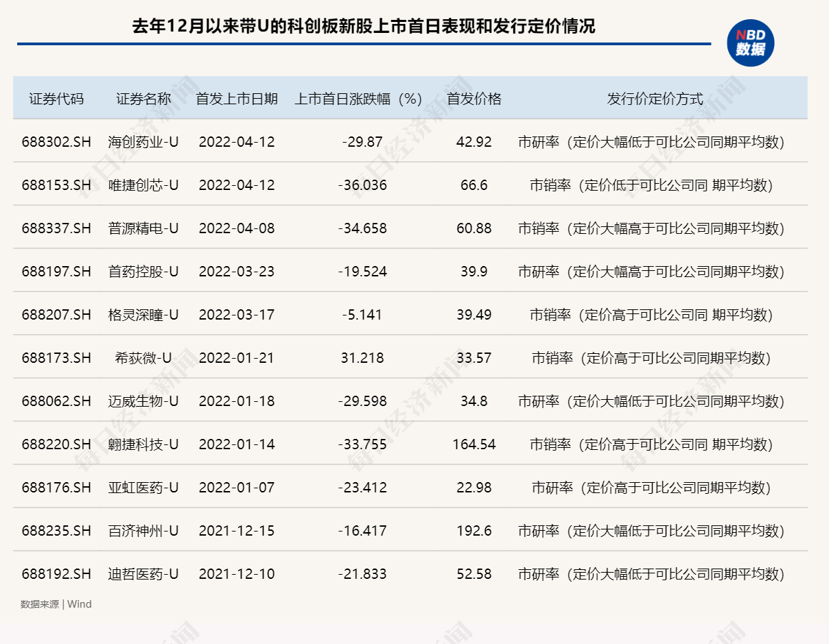Click issue price 39.9

(x=474, y=272)
